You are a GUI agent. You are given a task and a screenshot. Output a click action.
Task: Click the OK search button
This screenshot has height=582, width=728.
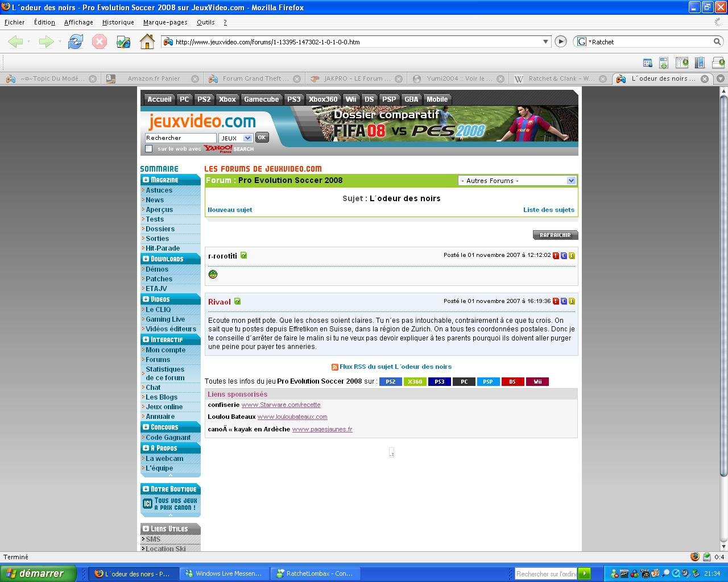tap(262, 138)
